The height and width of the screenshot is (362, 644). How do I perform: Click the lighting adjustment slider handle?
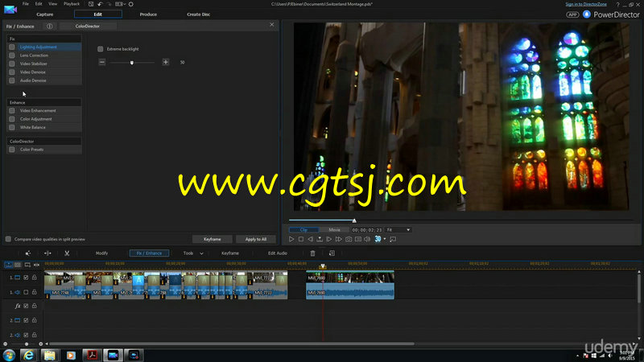click(x=132, y=63)
